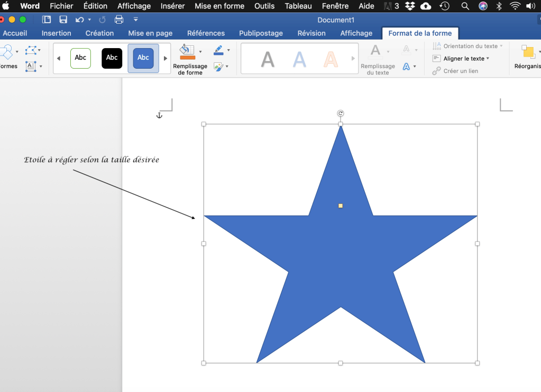This screenshot has width=541, height=392.
Task: Click the shape effects icon
Action: (x=218, y=67)
